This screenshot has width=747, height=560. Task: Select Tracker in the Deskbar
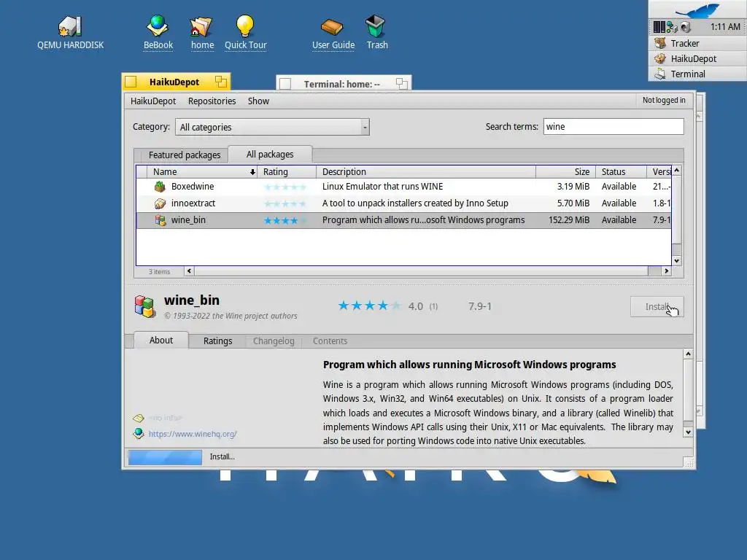pyautogui.click(x=697, y=43)
